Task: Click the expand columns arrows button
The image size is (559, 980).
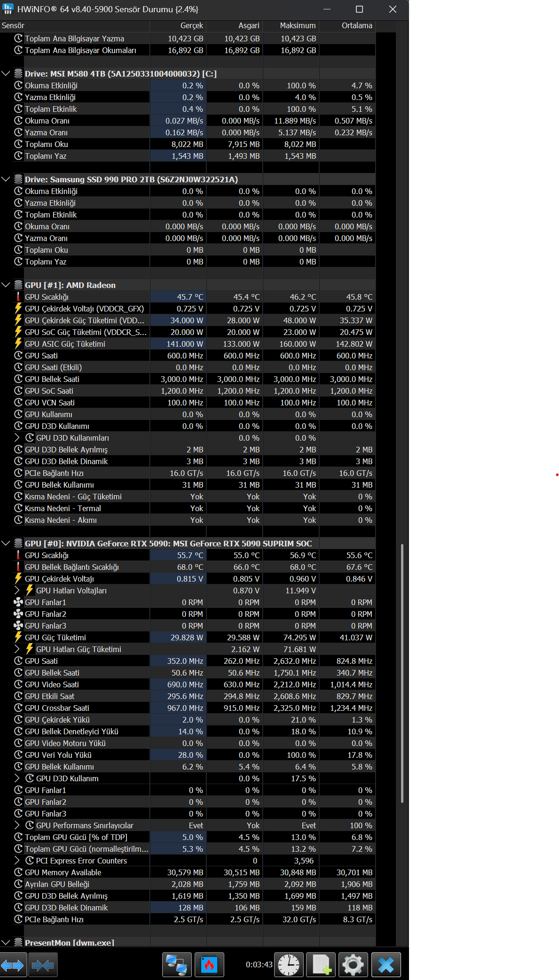Action: (x=13, y=965)
